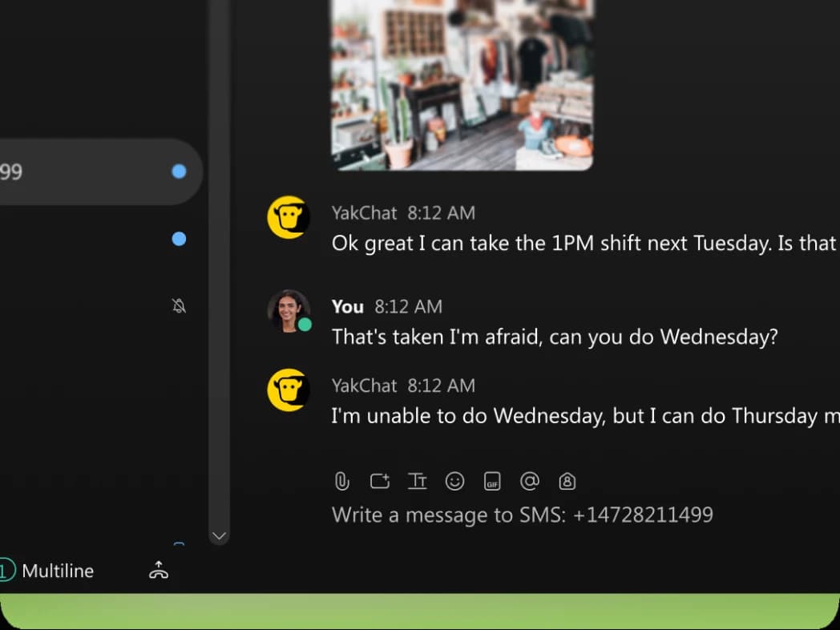Click the YakChat avatar on 1PM shift message
This screenshot has height=630, width=840.
click(x=289, y=217)
